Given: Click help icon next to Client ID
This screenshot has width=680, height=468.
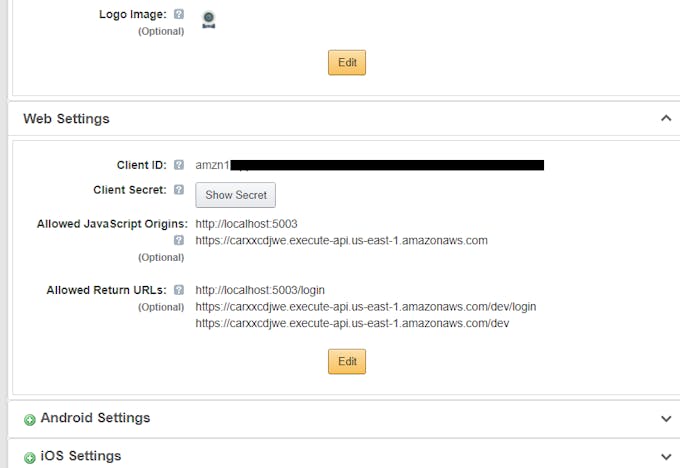Looking at the screenshot, I should [x=179, y=165].
